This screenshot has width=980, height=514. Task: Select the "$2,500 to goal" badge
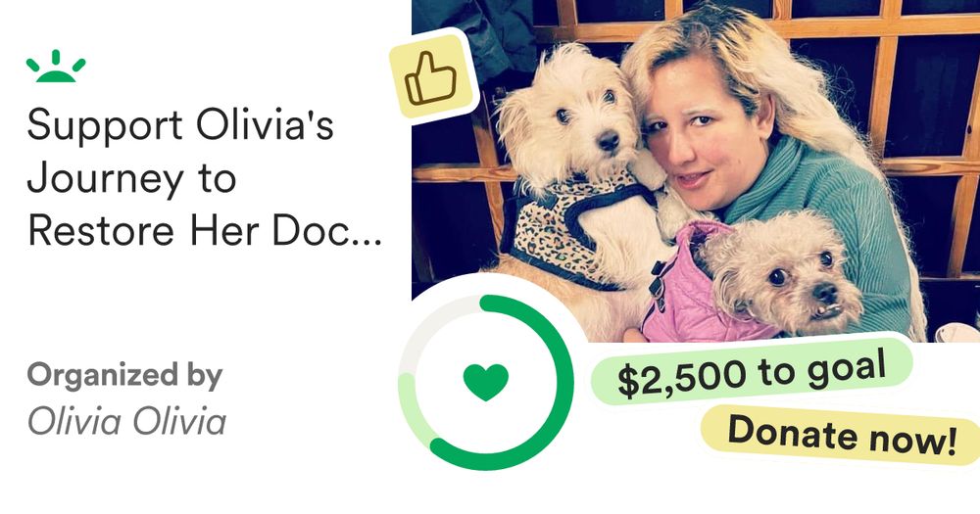pyautogui.click(x=752, y=372)
